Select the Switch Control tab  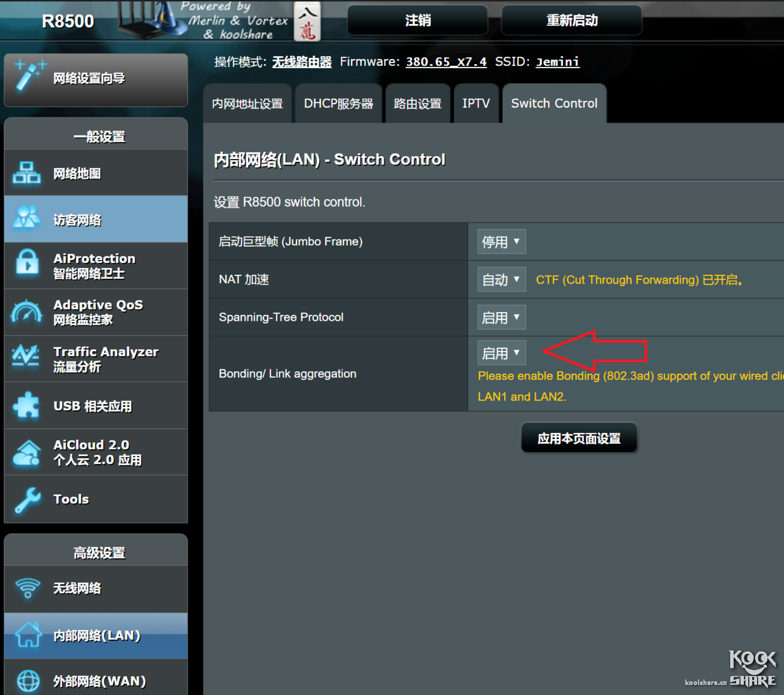554,104
